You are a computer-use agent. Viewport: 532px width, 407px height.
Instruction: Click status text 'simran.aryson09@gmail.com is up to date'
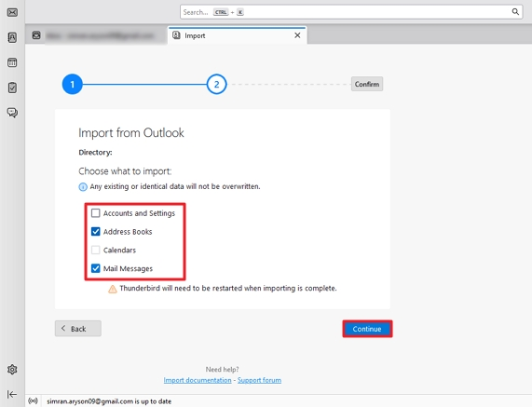point(109,401)
